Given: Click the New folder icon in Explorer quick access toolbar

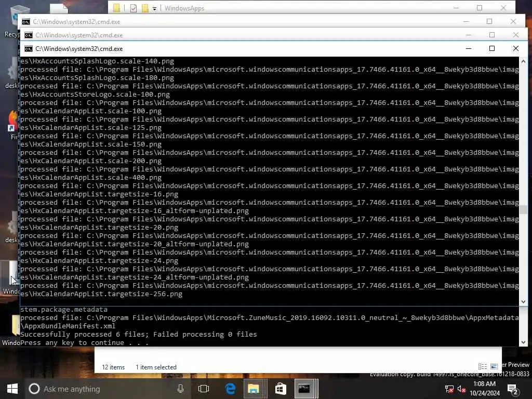Looking at the screenshot, I should pos(145,8).
